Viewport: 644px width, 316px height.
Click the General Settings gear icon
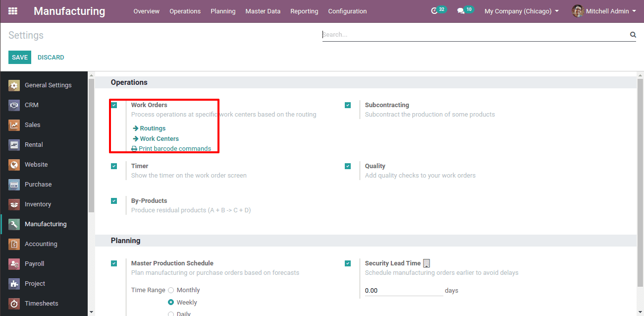(x=14, y=85)
